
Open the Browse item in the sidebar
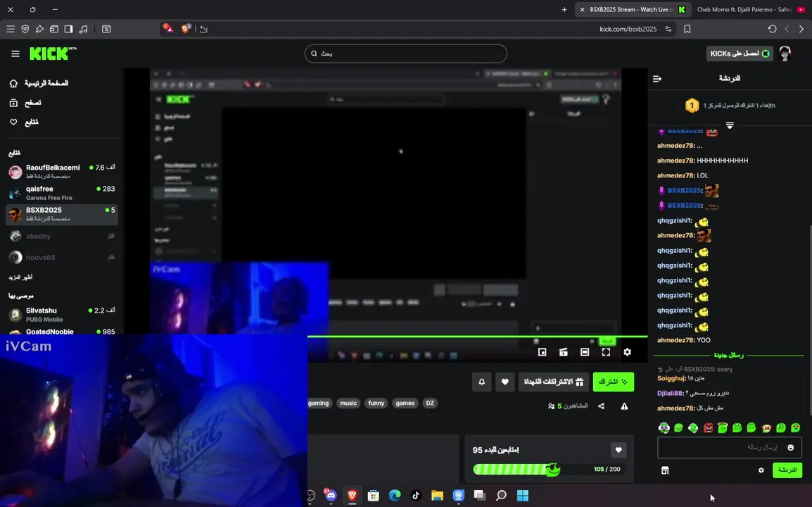[x=25, y=103]
